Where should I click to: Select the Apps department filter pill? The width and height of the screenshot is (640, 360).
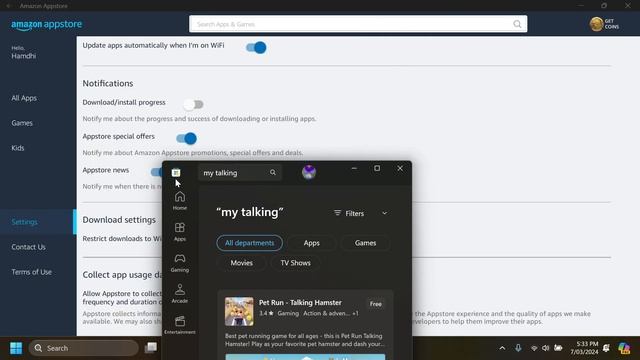coord(311,243)
